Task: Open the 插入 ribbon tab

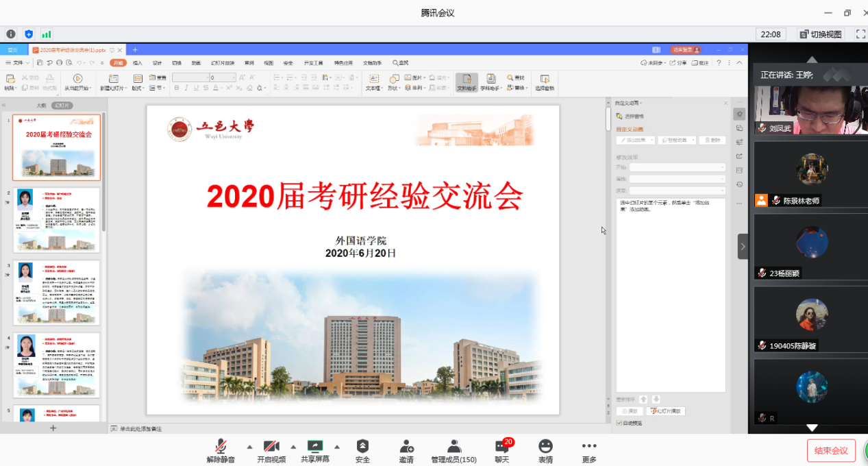Action: coord(138,63)
